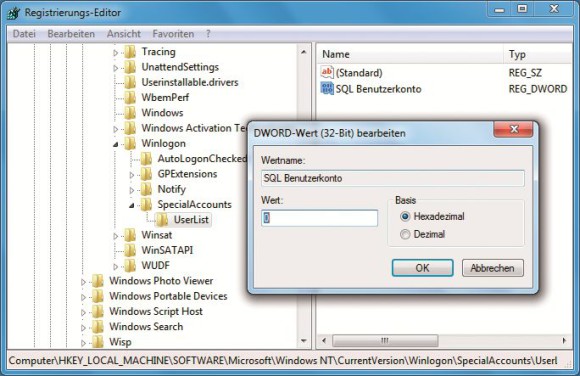Viewport: 580px width, 376px height.
Task: Click the (Standard) string value icon
Action: (327, 72)
